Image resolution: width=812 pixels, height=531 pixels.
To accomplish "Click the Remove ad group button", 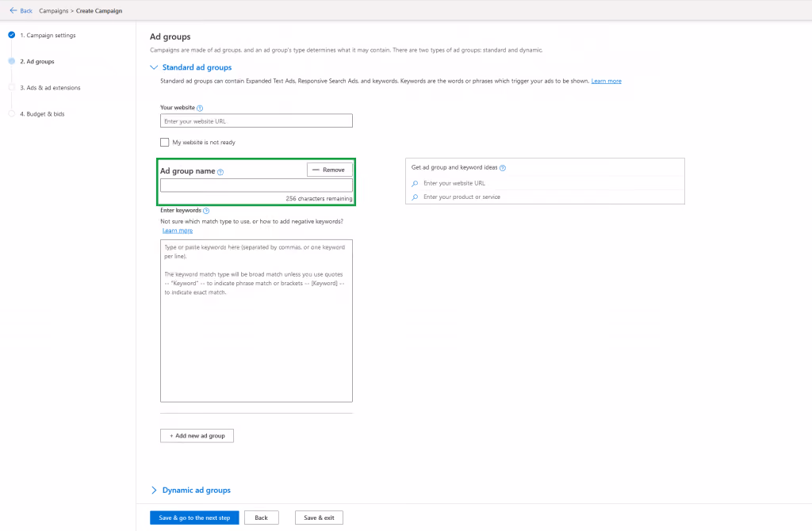I will coord(330,170).
